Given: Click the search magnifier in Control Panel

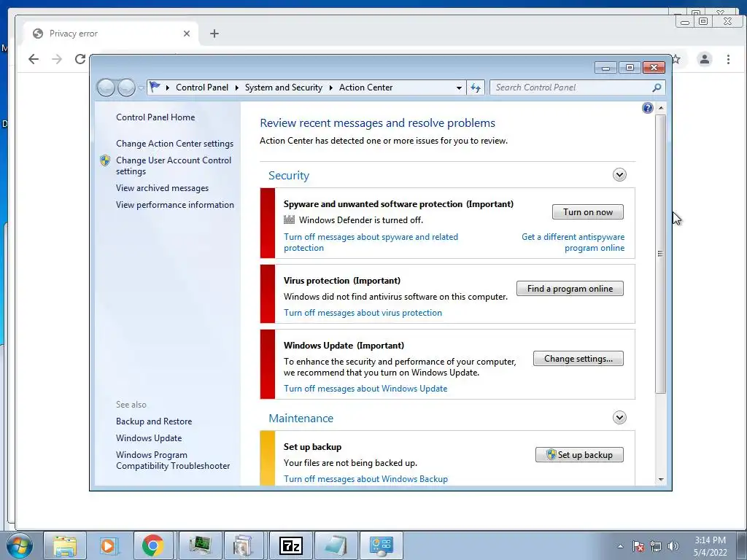Looking at the screenshot, I should point(657,87).
